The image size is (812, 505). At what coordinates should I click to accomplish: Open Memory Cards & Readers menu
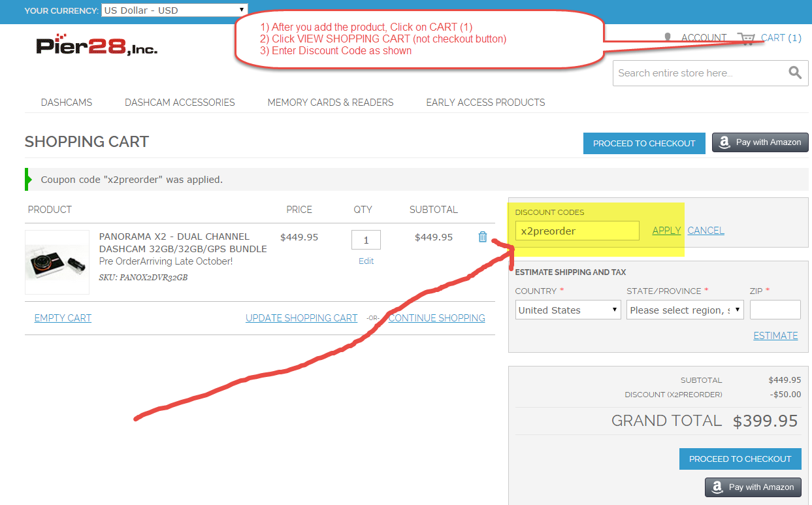tap(331, 103)
